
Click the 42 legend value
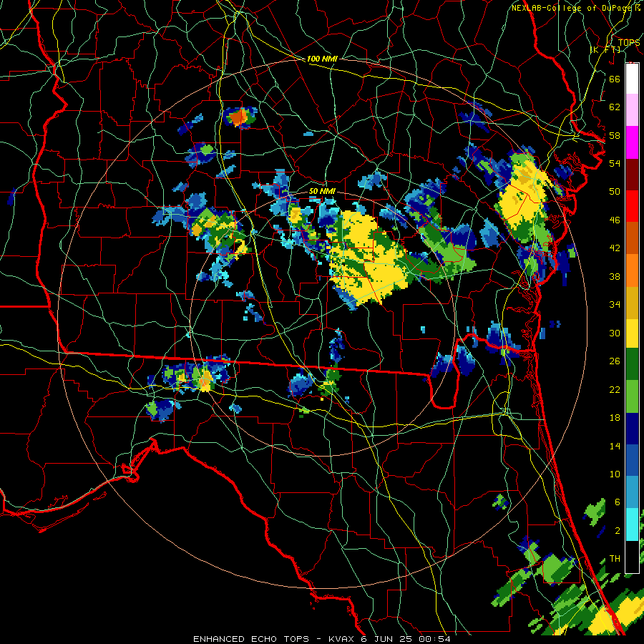click(x=615, y=248)
